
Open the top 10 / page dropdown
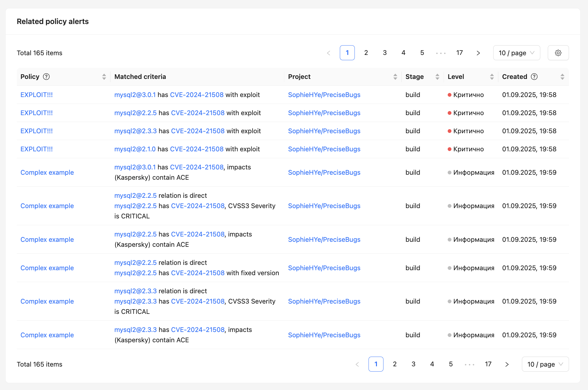pyautogui.click(x=516, y=53)
